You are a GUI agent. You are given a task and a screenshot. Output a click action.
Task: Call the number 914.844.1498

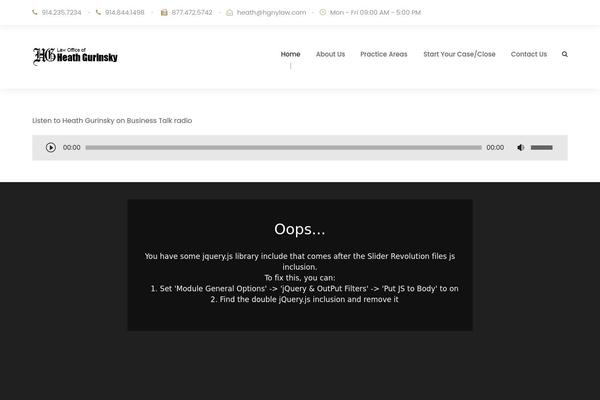(x=125, y=12)
